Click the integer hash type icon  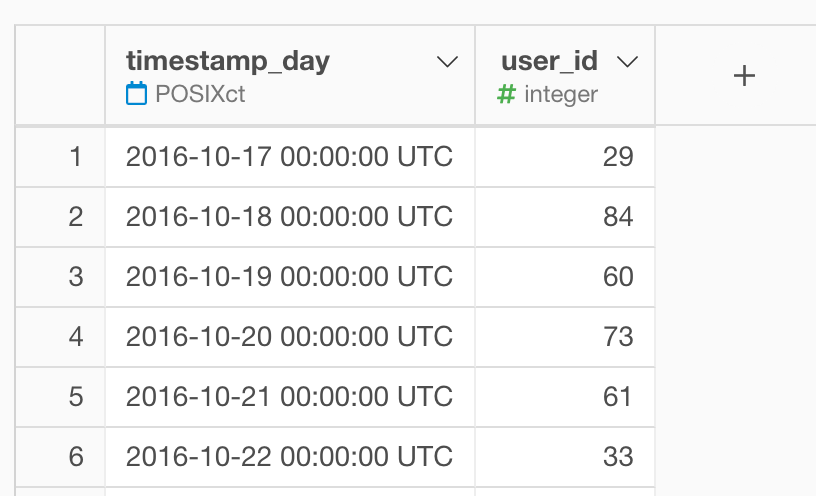point(507,94)
